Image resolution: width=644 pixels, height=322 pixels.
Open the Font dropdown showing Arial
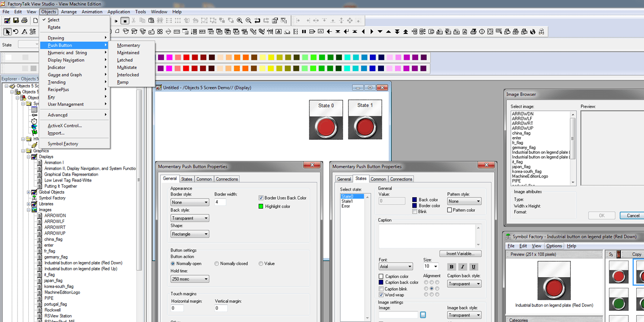[395, 266]
